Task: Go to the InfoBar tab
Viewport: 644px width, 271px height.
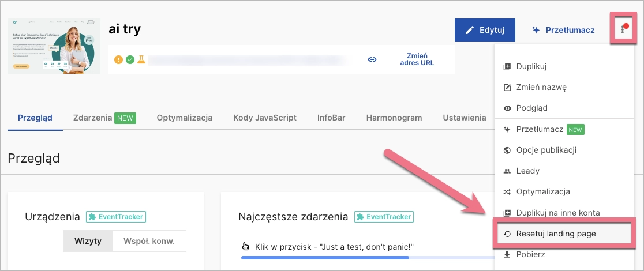Action: 331,118
